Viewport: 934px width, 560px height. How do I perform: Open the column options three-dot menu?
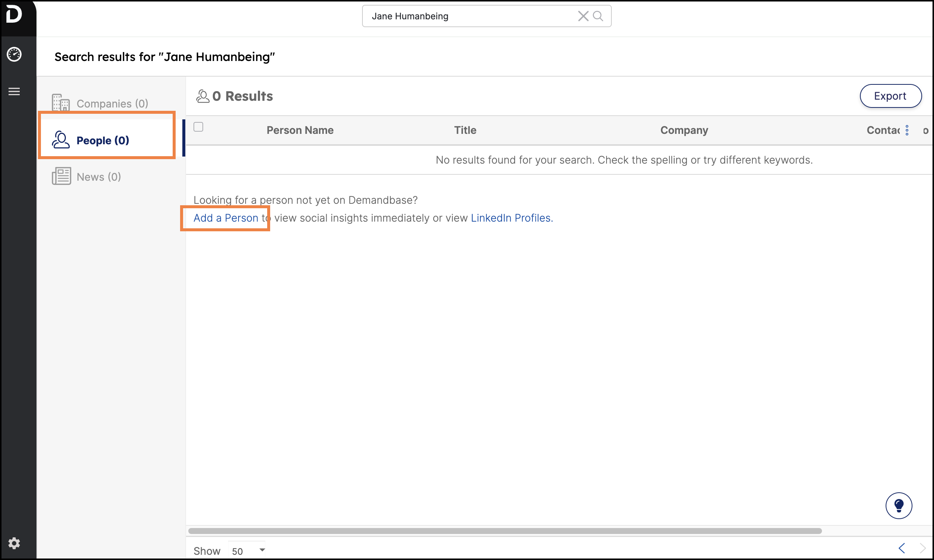[906, 130]
